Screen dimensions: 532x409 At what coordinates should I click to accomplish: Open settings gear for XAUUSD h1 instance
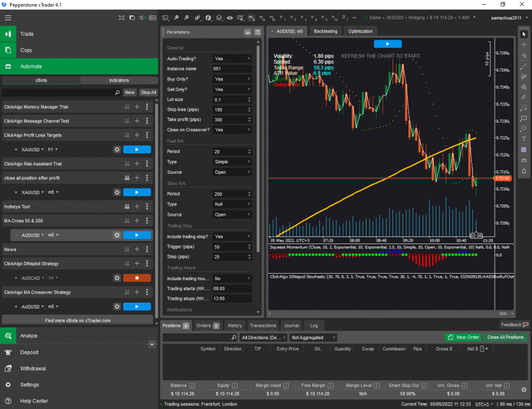coord(117,150)
